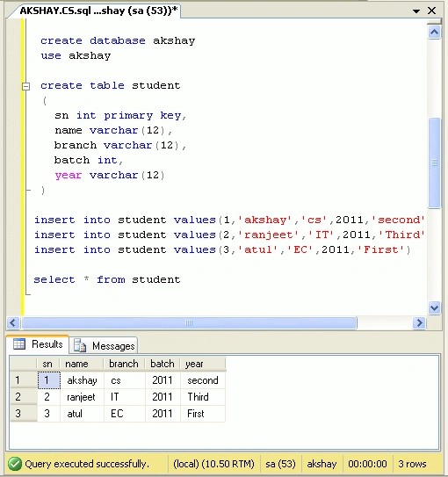This screenshot has width=448, height=477.
Task: Place cursor on 'name varchar(12)' line
Action: pos(113,131)
